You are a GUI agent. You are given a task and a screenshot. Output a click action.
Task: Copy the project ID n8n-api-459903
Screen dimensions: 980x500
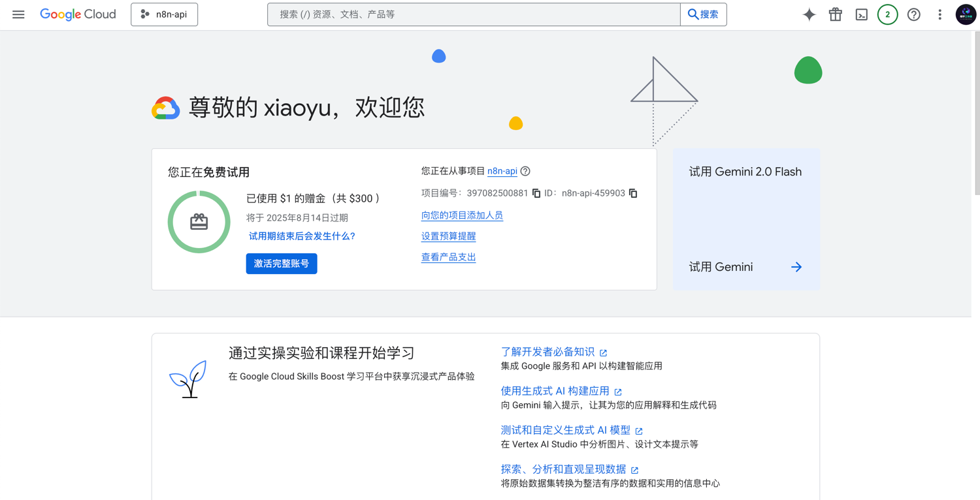(632, 193)
